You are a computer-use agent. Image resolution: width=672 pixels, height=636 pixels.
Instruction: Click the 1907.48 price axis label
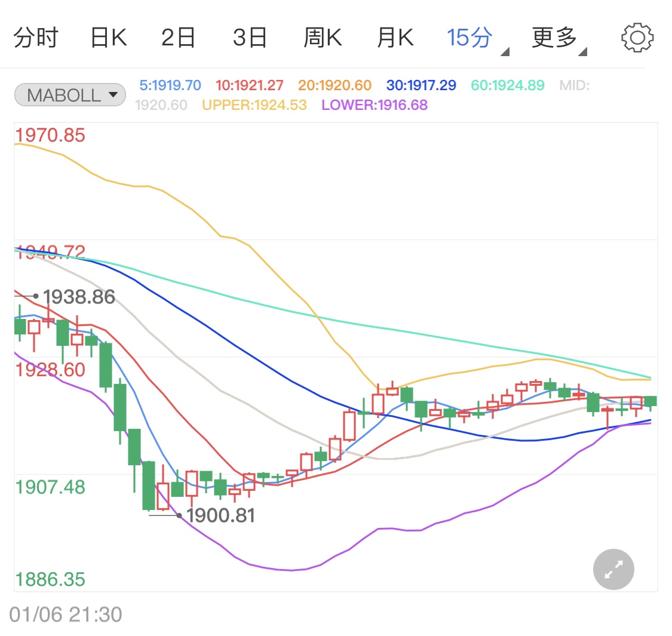pos(50,487)
